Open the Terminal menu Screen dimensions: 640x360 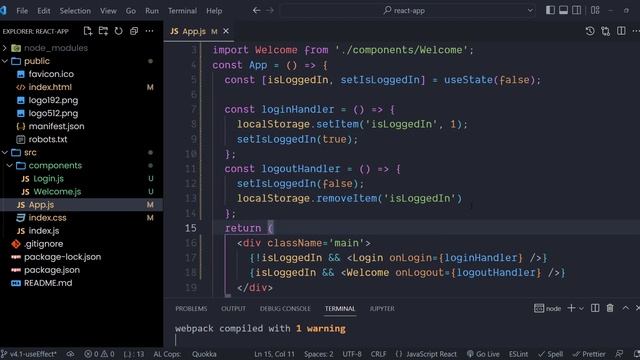[182, 11]
